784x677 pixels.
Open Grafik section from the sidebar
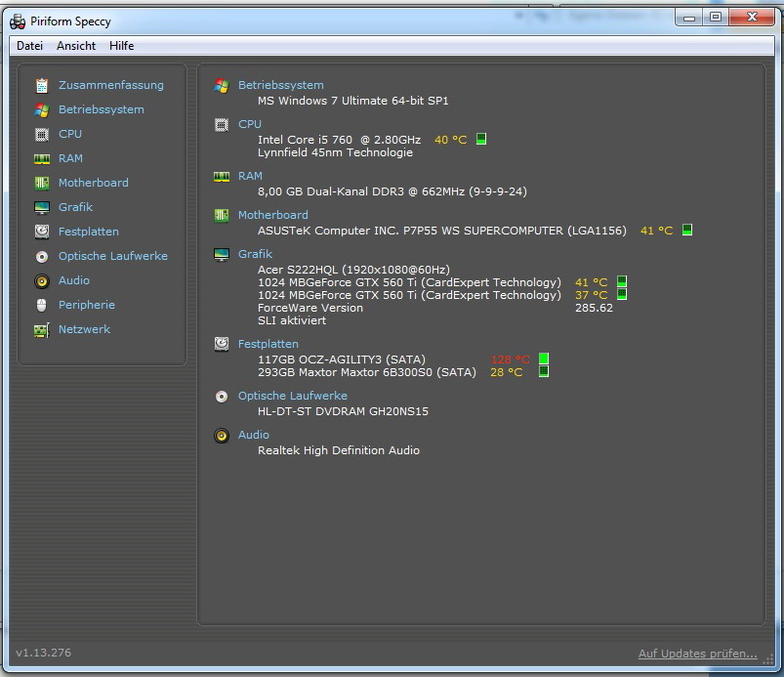pyautogui.click(x=75, y=207)
